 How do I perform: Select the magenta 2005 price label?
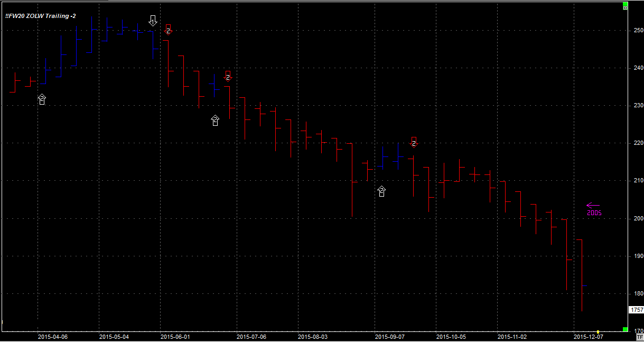594,213
